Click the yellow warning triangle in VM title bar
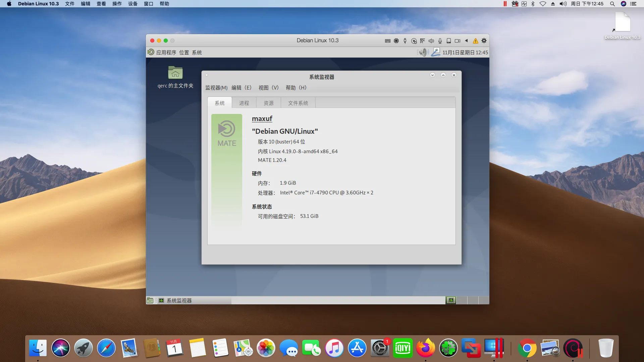This screenshot has height=362, width=644. 475,41
